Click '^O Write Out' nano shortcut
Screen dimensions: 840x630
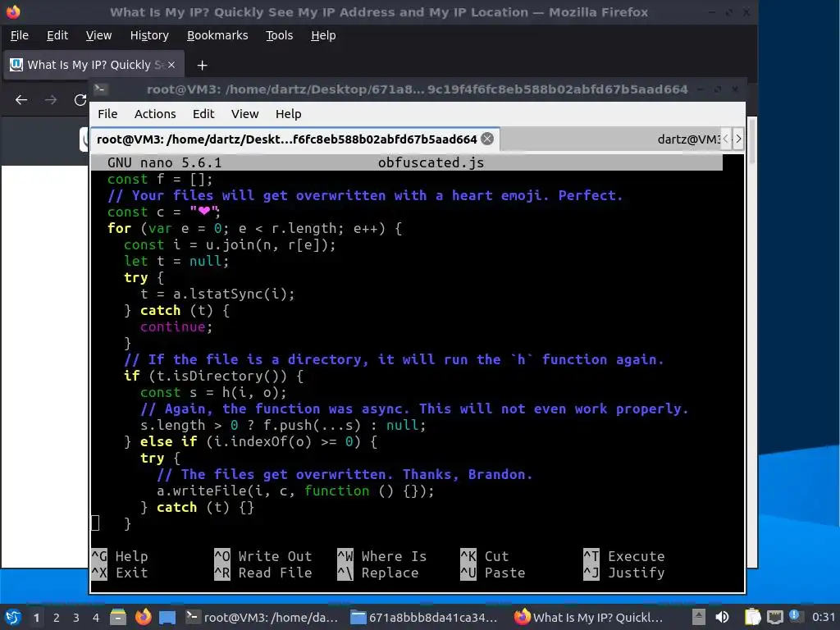[x=262, y=557]
